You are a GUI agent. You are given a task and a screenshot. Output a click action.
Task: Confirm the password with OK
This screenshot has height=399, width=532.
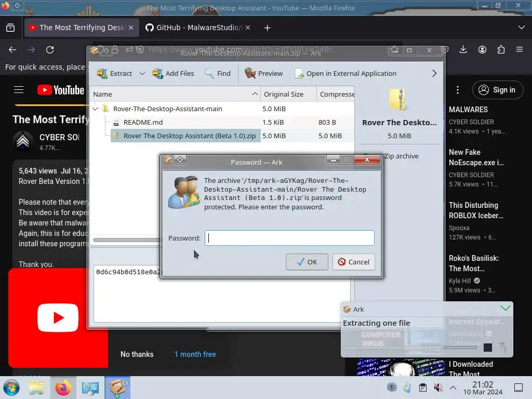click(307, 262)
